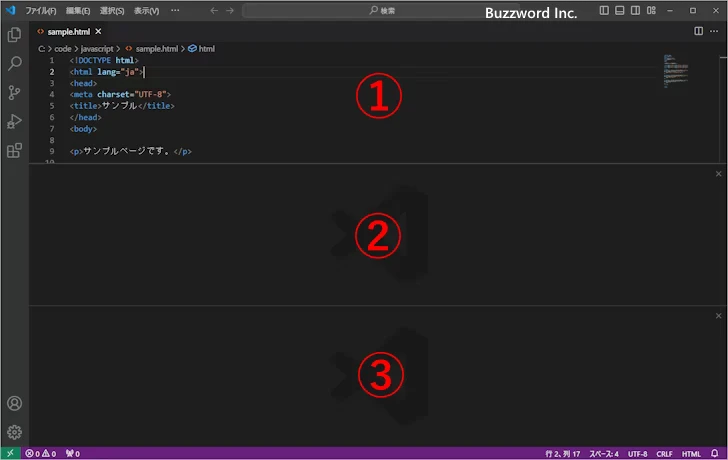Open the Run and Debug view
Viewport: 728px width, 460px height.
coord(14,121)
